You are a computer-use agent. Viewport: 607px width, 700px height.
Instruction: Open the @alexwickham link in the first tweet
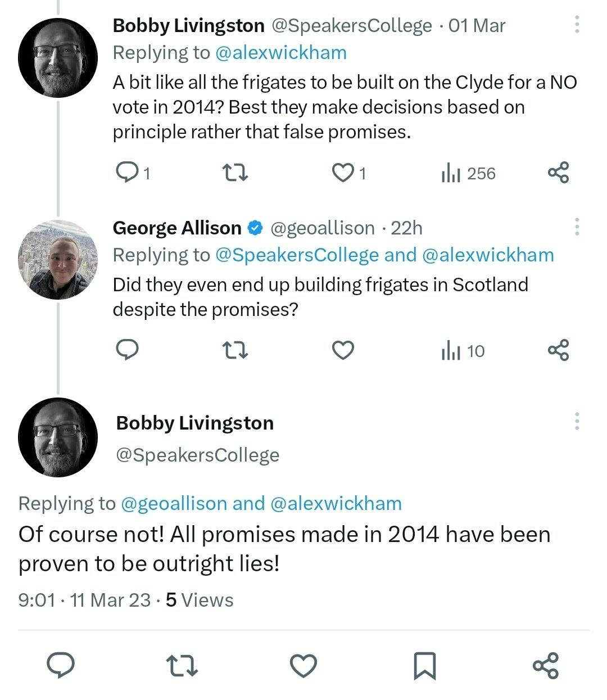(281, 52)
